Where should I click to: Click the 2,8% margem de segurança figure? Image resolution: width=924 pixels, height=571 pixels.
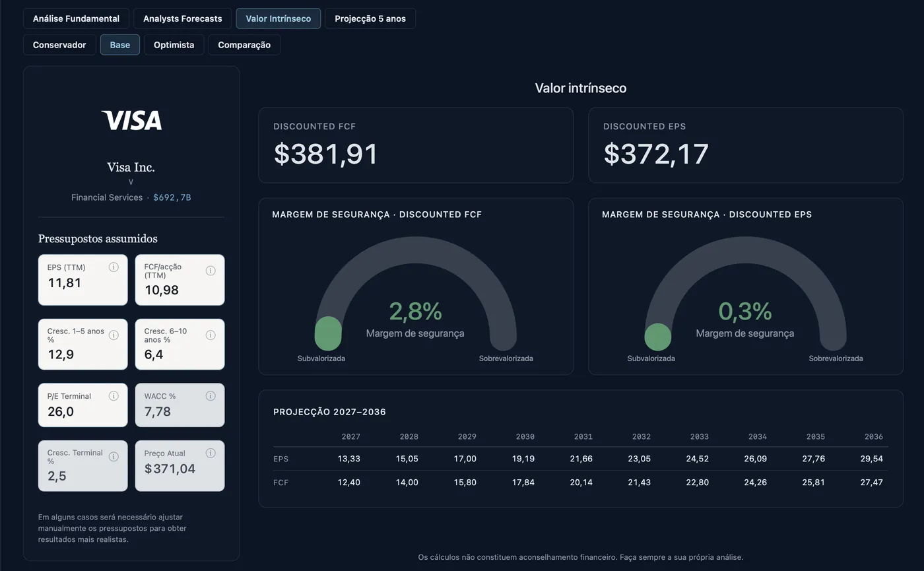(x=415, y=311)
